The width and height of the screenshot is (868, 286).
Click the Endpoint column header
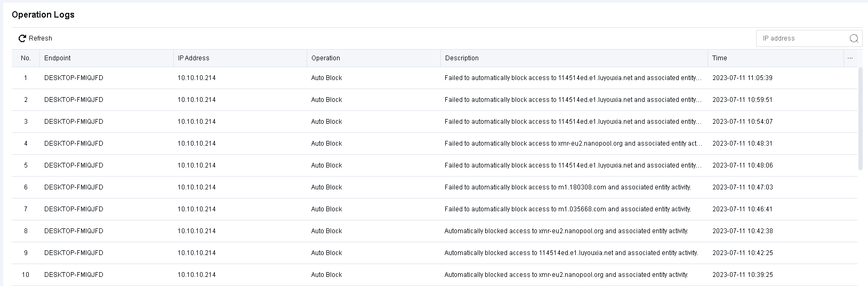point(58,58)
